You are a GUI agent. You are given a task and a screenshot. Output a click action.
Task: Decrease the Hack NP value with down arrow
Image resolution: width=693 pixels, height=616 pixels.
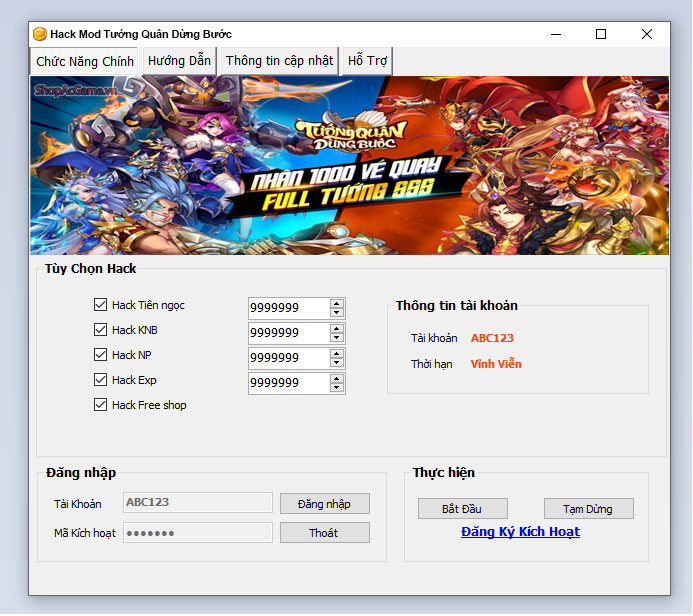337,363
